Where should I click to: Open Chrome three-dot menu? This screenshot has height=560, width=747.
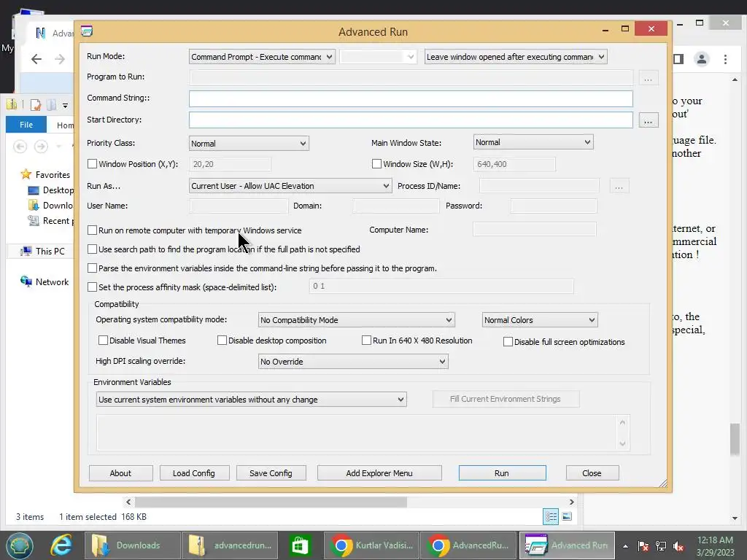pyautogui.click(x=725, y=59)
